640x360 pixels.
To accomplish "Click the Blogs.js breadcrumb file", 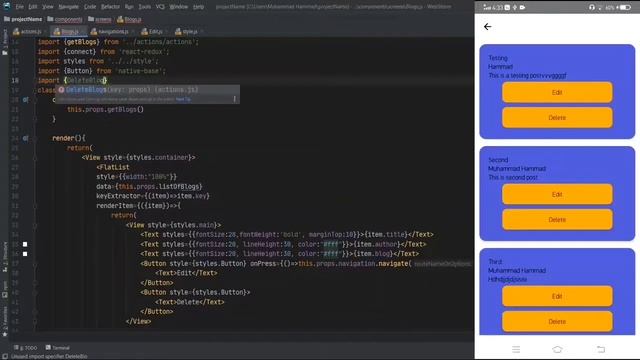I will coord(129,19).
